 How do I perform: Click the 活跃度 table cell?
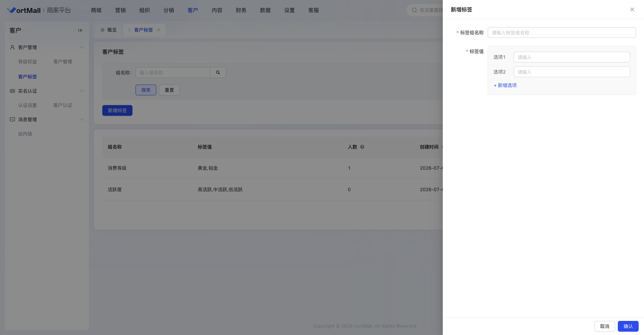point(115,190)
